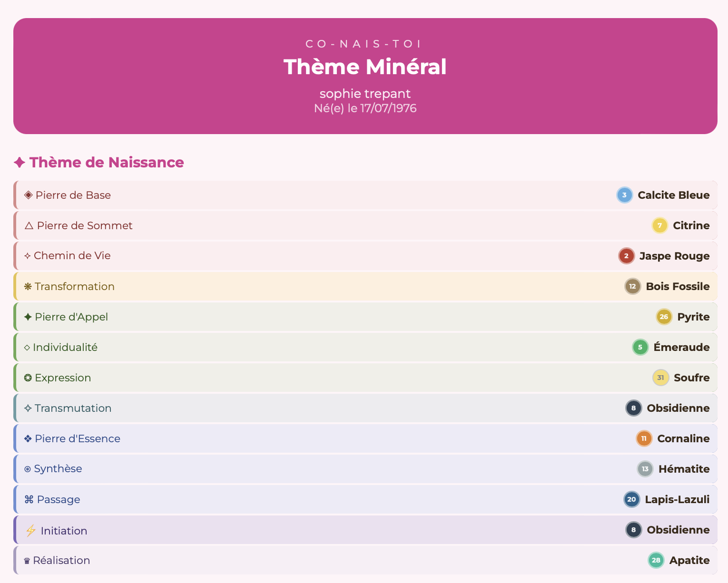Image resolution: width=728 pixels, height=583 pixels.
Task: Click the lightning bolt icon beside Initiation
Action: (x=30, y=531)
